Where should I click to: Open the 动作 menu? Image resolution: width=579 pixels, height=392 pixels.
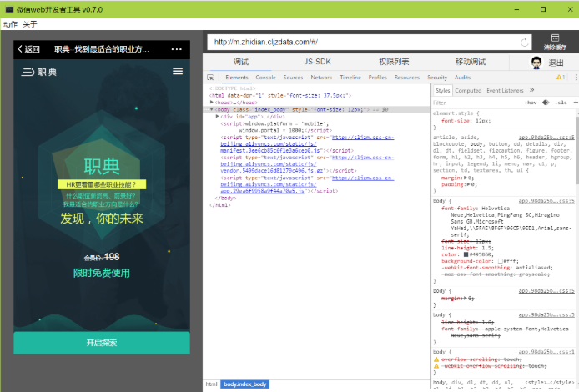tap(10, 24)
